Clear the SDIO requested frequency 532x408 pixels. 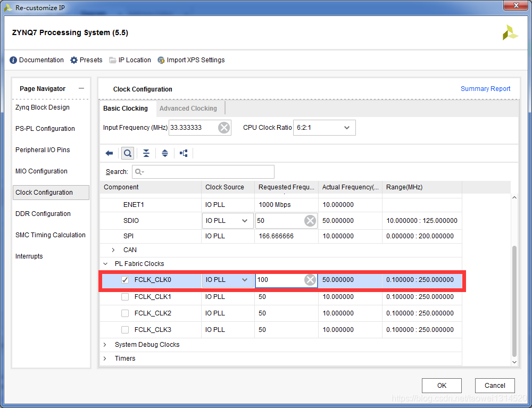310,221
